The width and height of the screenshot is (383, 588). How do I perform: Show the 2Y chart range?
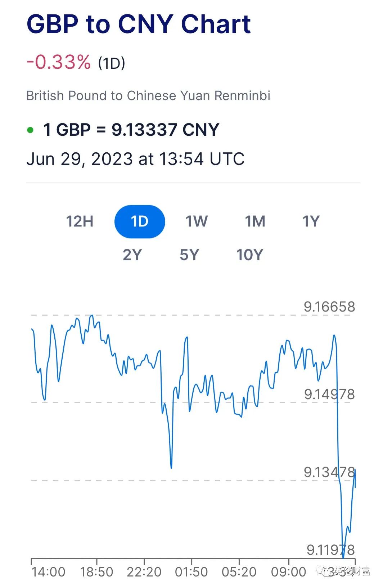coord(132,255)
